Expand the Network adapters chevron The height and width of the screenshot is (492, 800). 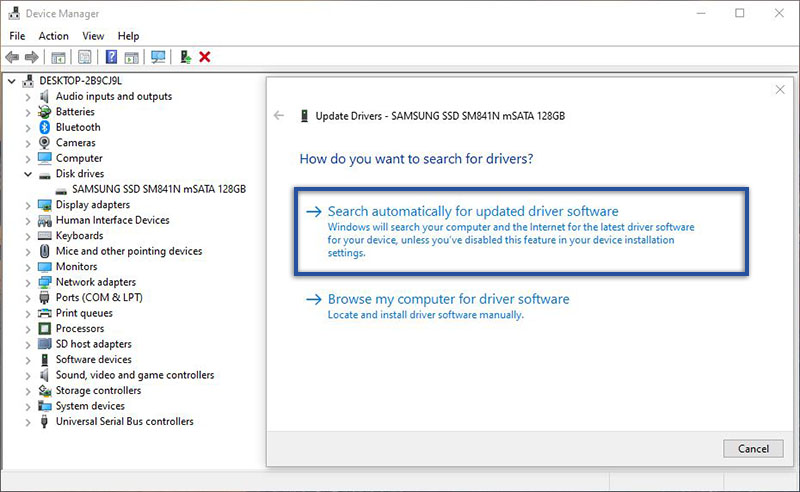(28, 283)
